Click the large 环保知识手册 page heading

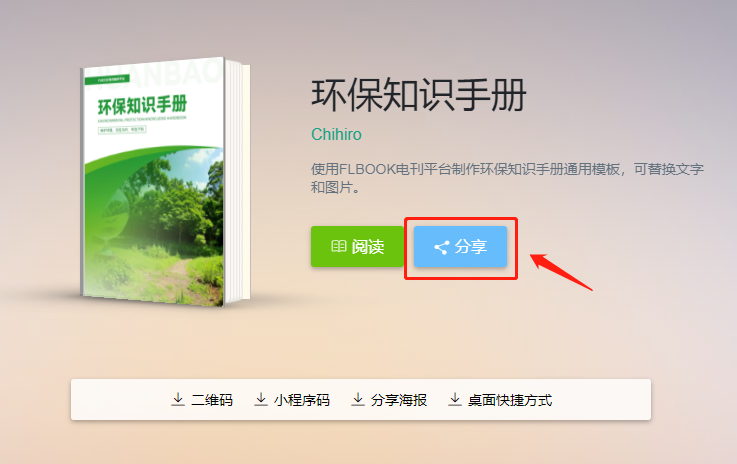click(419, 95)
